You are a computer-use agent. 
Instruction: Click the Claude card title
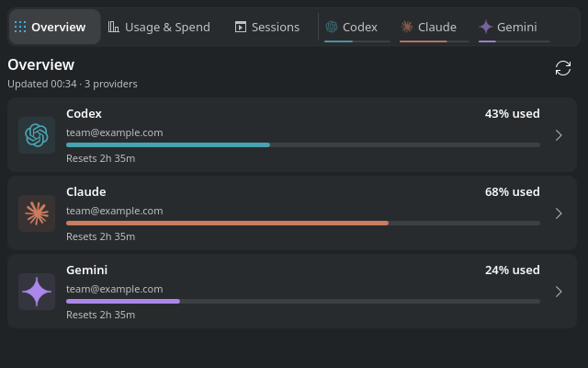click(x=86, y=192)
